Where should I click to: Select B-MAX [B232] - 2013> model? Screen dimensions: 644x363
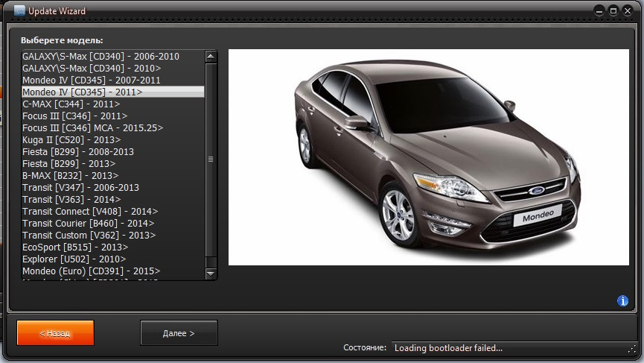coord(71,175)
